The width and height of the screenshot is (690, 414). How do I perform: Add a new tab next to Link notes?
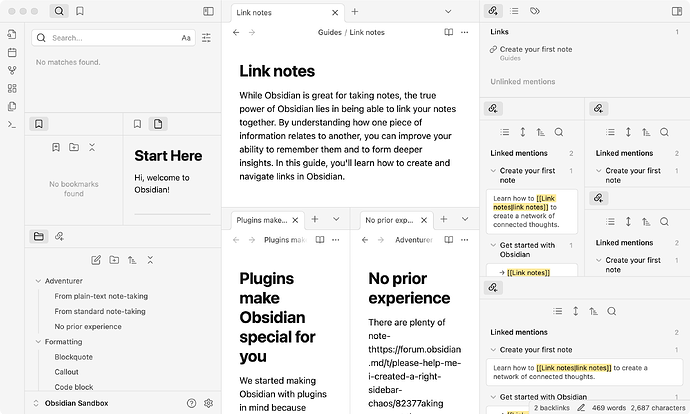coord(355,12)
